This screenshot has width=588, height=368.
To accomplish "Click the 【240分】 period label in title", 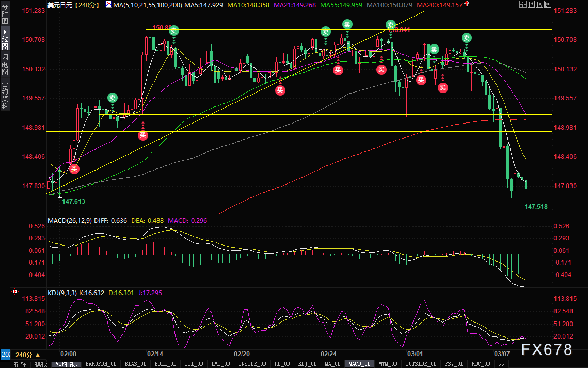I will (87, 5).
